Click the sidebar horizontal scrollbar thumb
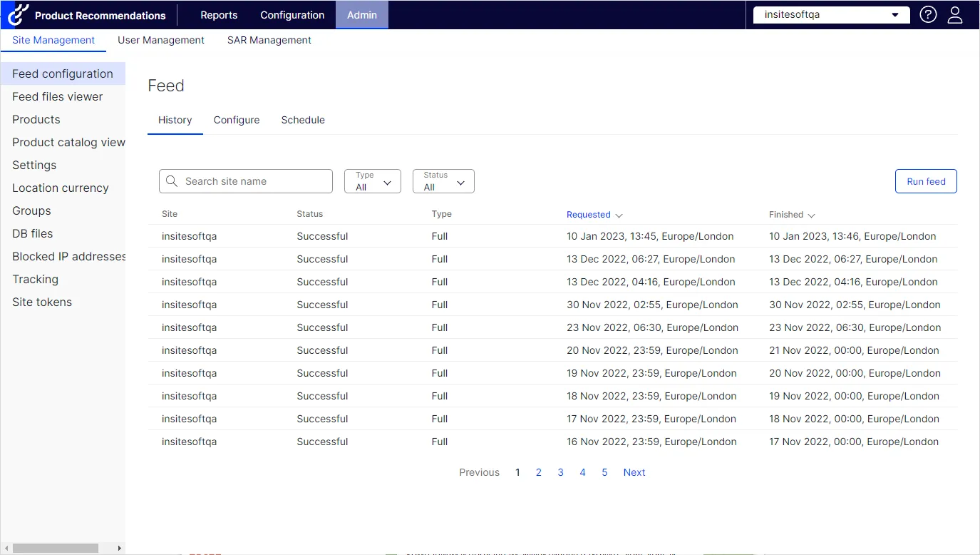 coord(56,548)
